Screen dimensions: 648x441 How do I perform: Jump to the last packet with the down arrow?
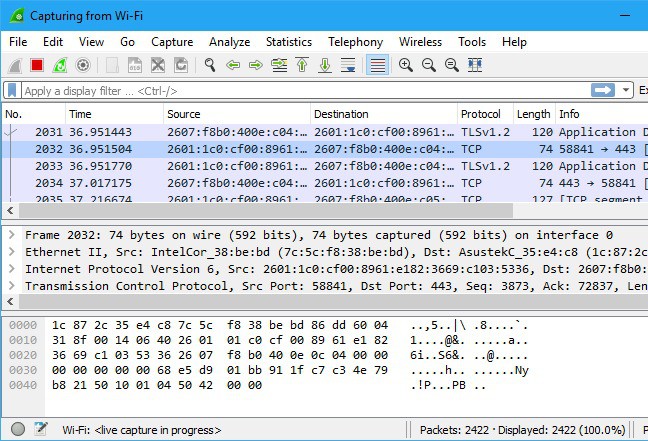click(325, 65)
